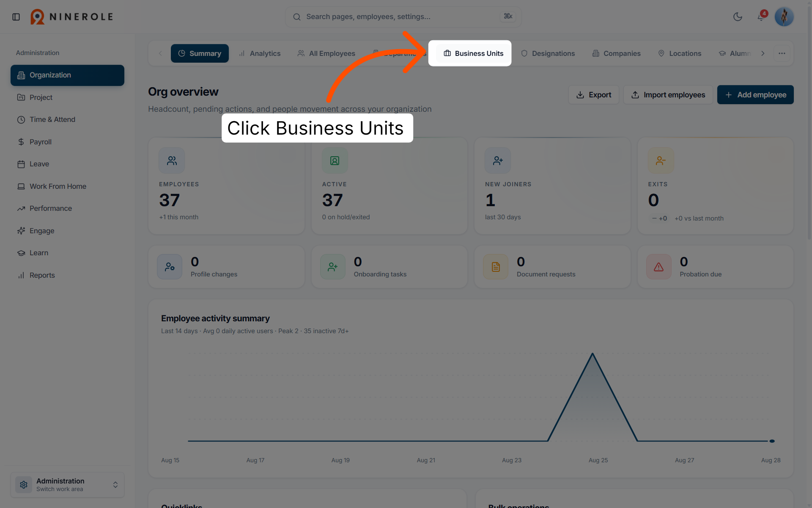Click the Onboarding tasks icon

coord(333,267)
